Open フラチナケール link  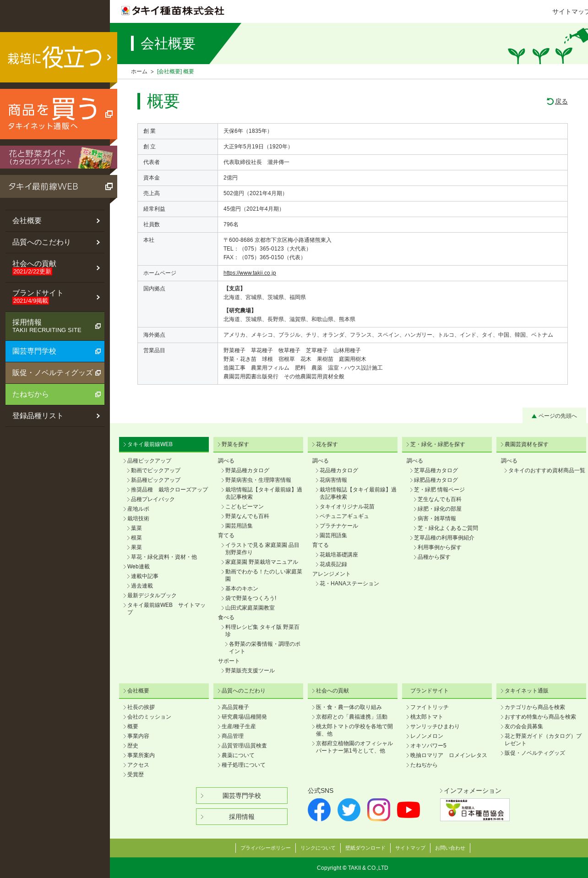click(339, 526)
